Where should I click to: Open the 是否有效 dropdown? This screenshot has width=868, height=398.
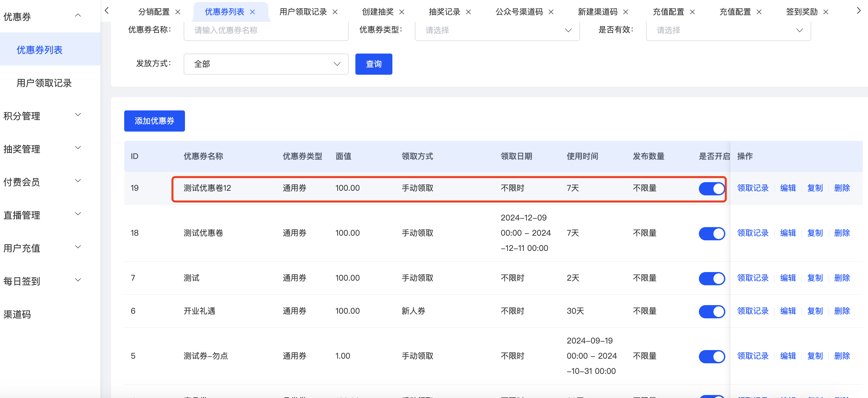click(728, 30)
